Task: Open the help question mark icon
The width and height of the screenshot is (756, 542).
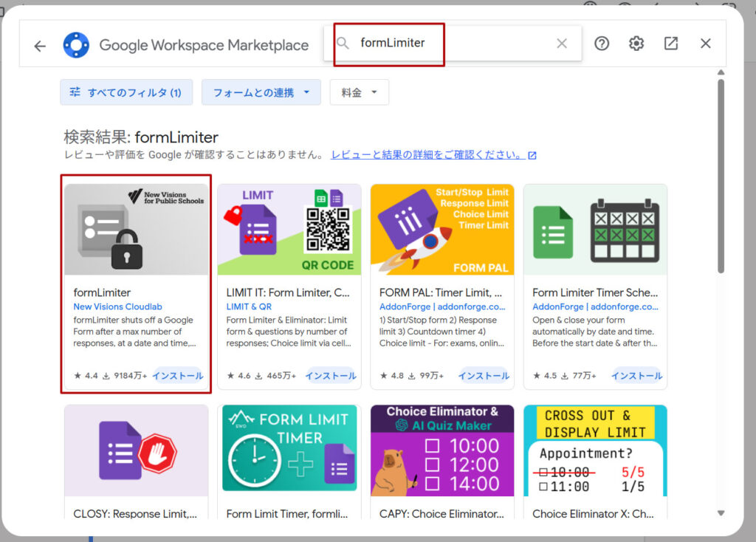Action: [x=602, y=44]
